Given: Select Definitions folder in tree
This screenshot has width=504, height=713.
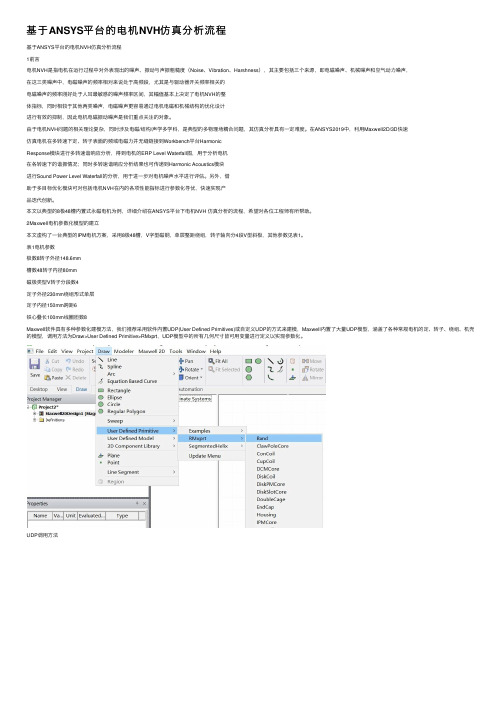Looking at the screenshot, I should click(x=55, y=420).
